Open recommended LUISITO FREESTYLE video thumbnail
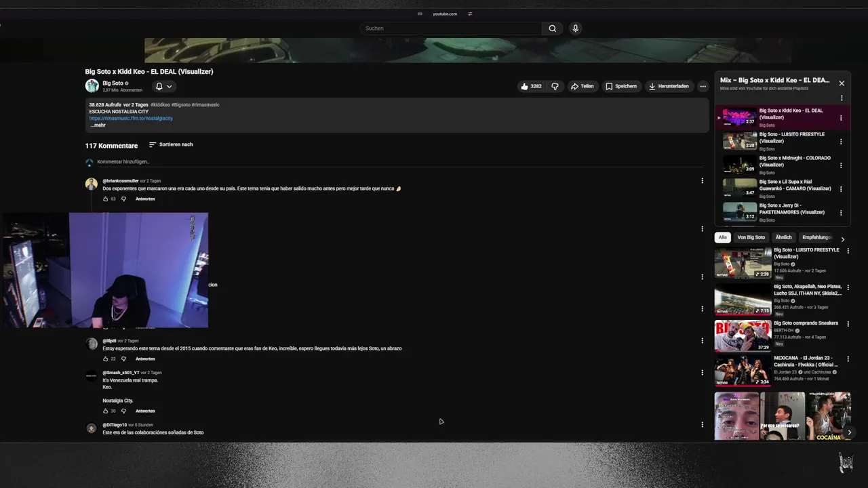 (x=743, y=263)
